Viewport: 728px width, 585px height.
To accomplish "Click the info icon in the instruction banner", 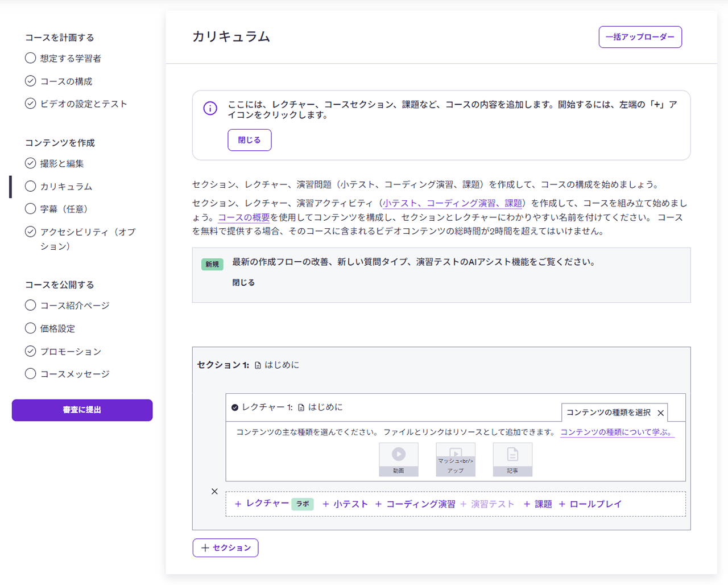I will click(210, 108).
